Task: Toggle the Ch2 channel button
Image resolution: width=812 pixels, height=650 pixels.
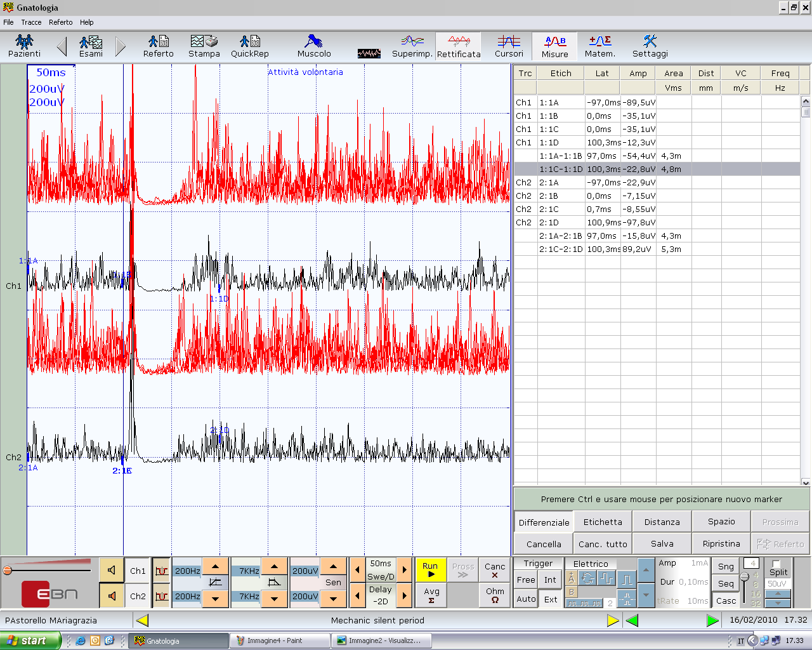Action: 138,596
